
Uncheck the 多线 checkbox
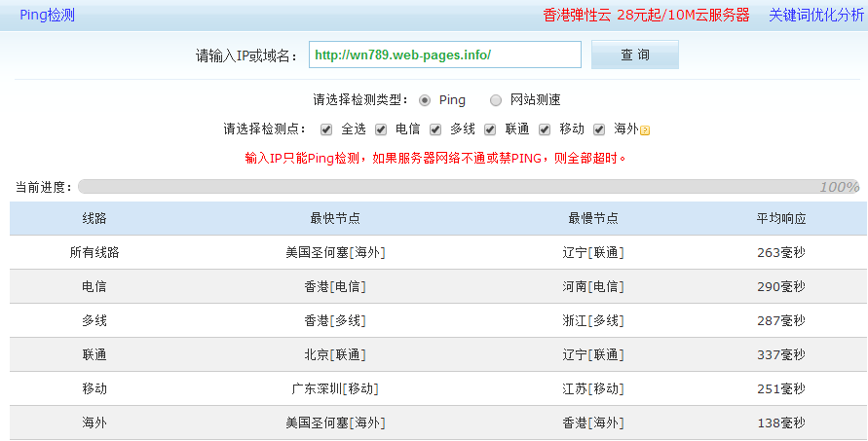coord(435,129)
